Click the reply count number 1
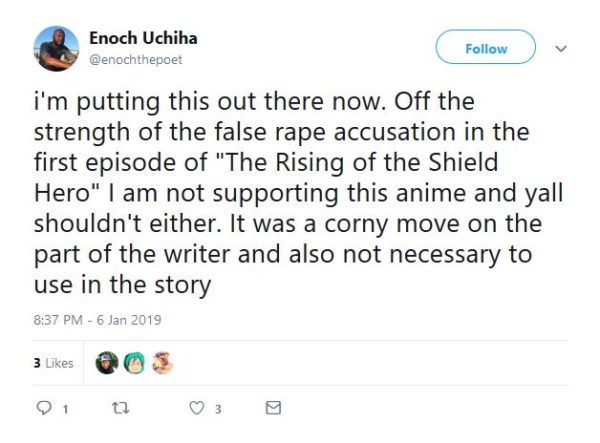The height and width of the screenshot is (443, 600). [x=65, y=409]
